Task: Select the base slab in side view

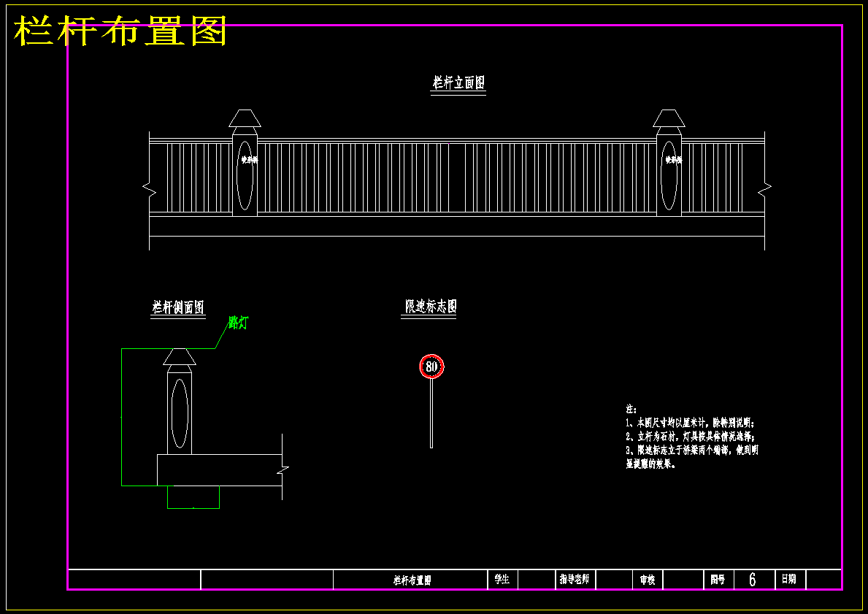Action: click(220, 470)
